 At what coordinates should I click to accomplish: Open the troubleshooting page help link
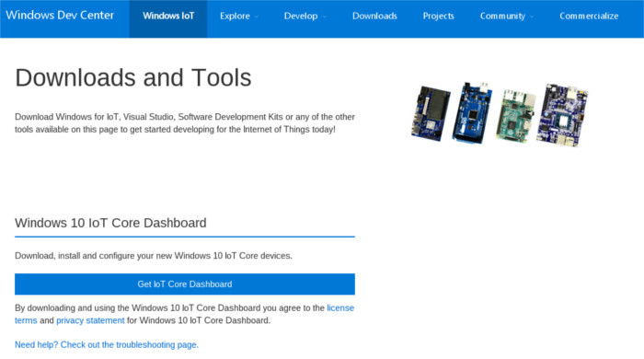click(x=107, y=344)
